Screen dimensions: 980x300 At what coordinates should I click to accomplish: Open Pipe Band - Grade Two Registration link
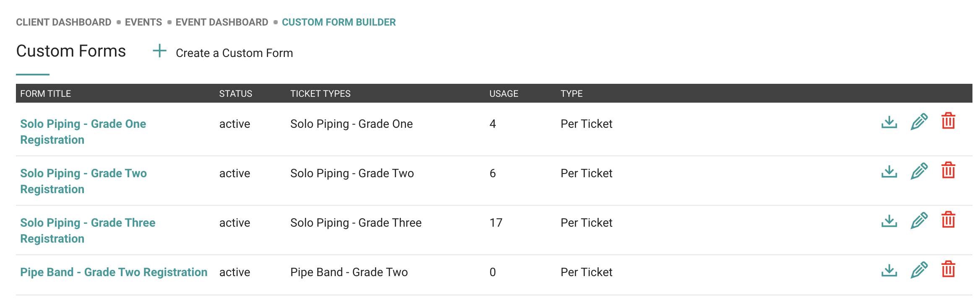click(x=114, y=272)
